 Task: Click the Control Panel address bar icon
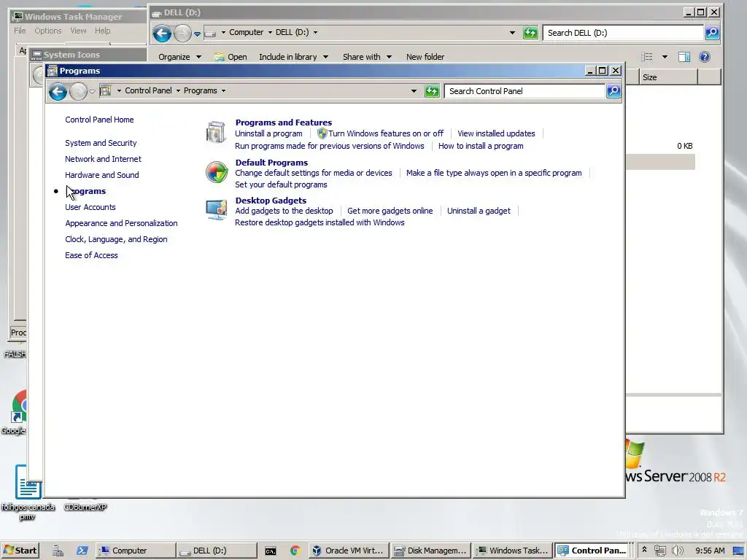tap(106, 90)
